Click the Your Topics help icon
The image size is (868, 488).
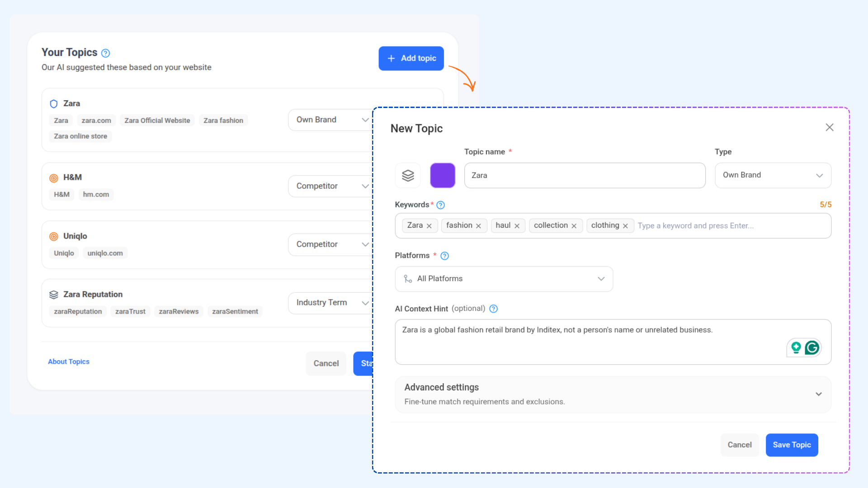click(105, 53)
